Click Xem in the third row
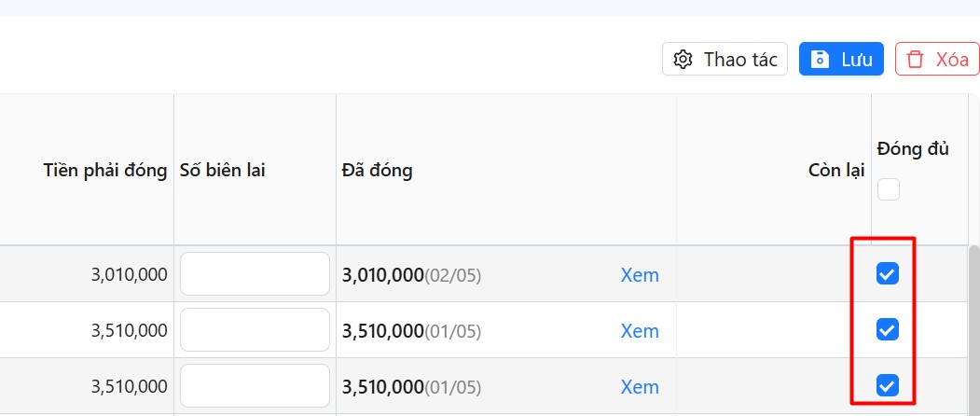This screenshot has height=416, width=980. click(640, 387)
